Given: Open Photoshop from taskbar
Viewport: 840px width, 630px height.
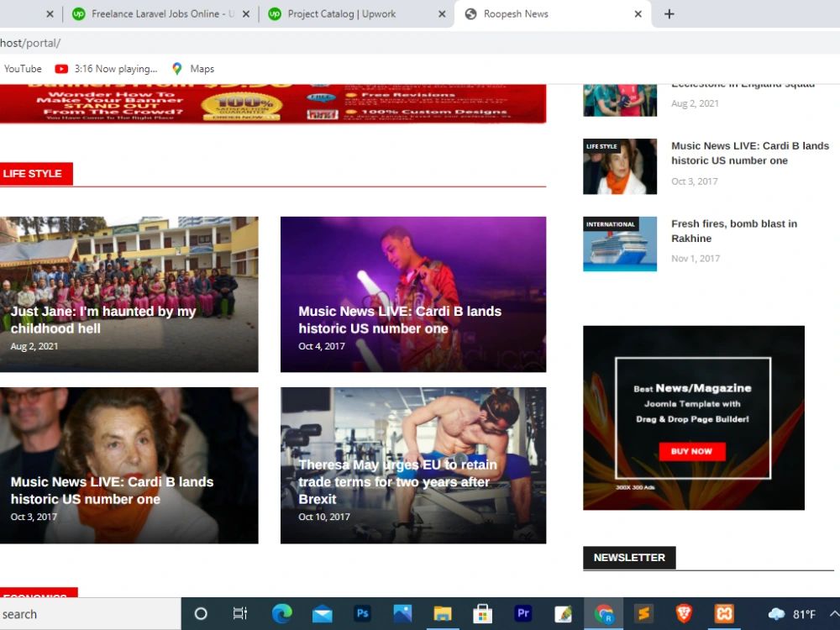Looking at the screenshot, I should click(363, 613).
